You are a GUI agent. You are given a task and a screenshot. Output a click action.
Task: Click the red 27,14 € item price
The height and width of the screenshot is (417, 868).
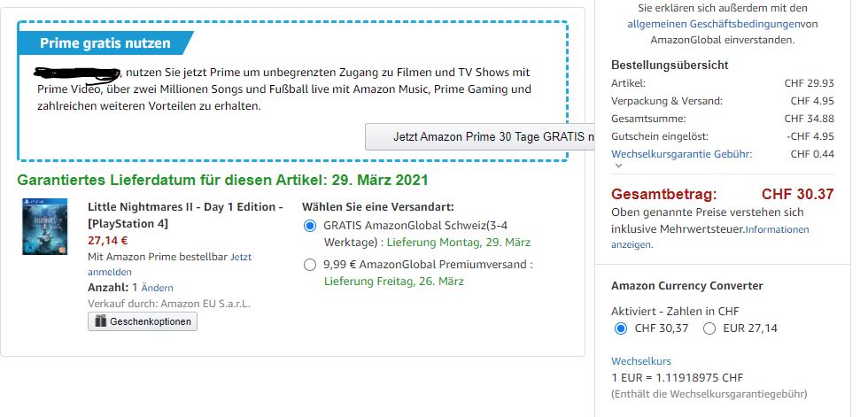tap(108, 240)
